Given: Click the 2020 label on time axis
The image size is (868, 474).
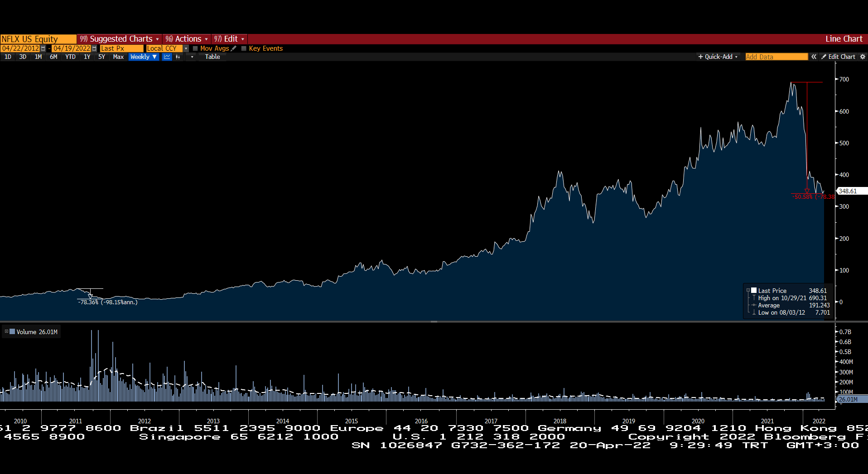Looking at the screenshot, I should click(x=698, y=421).
